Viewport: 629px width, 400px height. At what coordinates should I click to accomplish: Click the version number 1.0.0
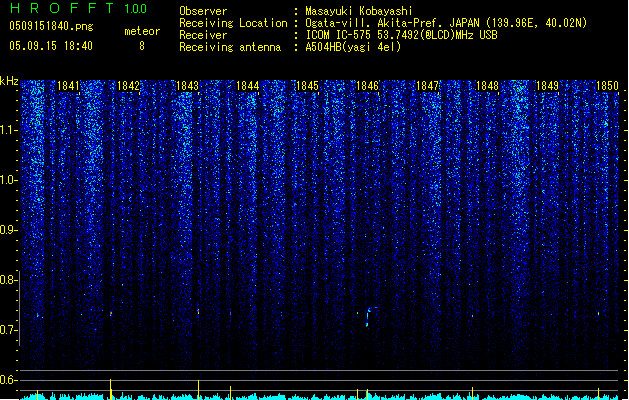pos(136,9)
